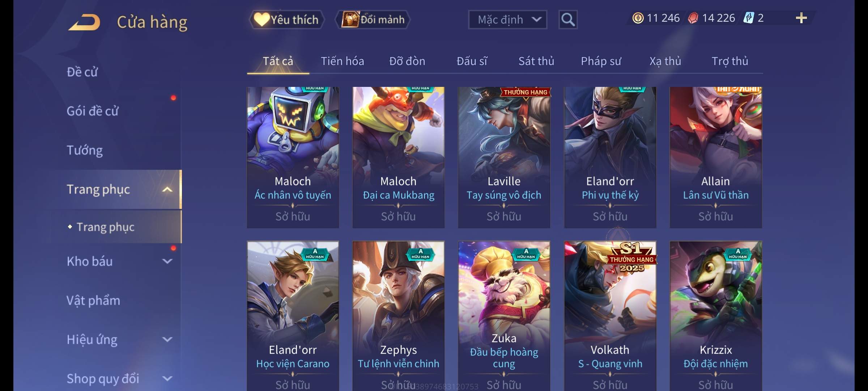Viewport: 868px width, 391px height.
Task: Open the Gói đề cử menu item
Action: 93,111
